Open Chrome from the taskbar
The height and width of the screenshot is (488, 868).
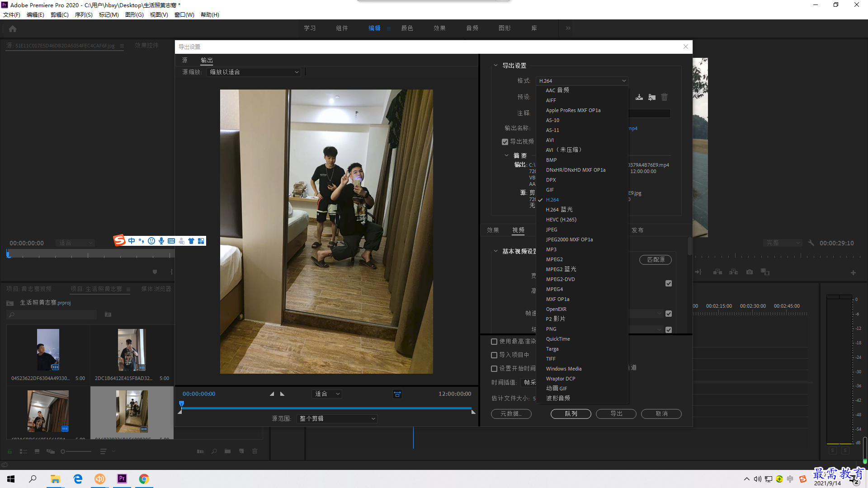[x=144, y=479]
